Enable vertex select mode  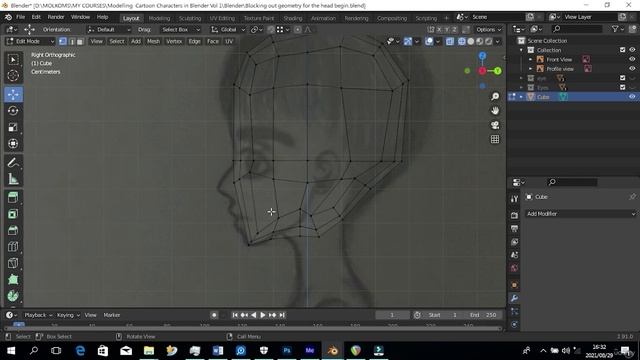[62, 41]
